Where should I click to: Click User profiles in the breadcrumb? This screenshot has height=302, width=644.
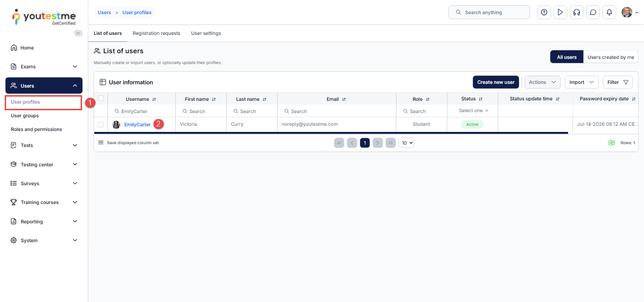pos(137,13)
